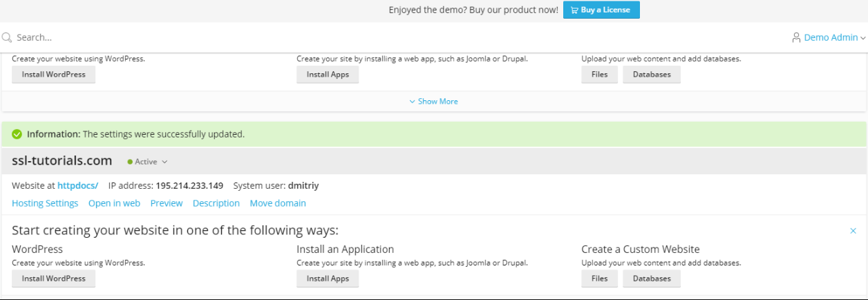868x300 pixels.
Task: Click upper Install Apps button
Action: (328, 75)
